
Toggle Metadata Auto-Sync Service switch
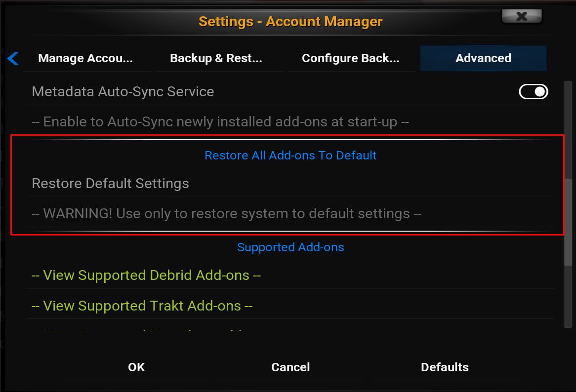[533, 91]
